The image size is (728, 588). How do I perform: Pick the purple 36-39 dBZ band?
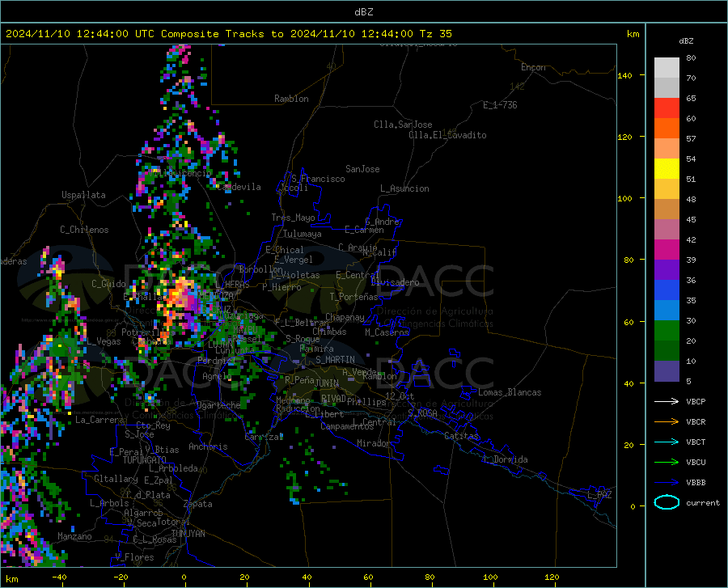tap(667, 270)
